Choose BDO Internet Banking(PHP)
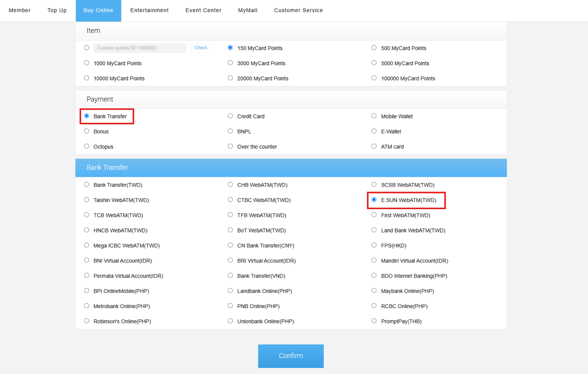The height and width of the screenshot is (374, 588). pyautogui.click(x=374, y=275)
